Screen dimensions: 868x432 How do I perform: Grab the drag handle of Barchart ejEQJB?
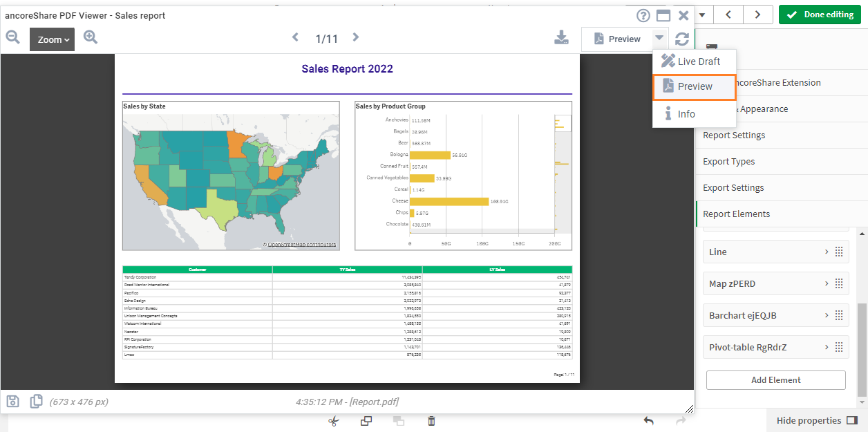tap(840, 316)
